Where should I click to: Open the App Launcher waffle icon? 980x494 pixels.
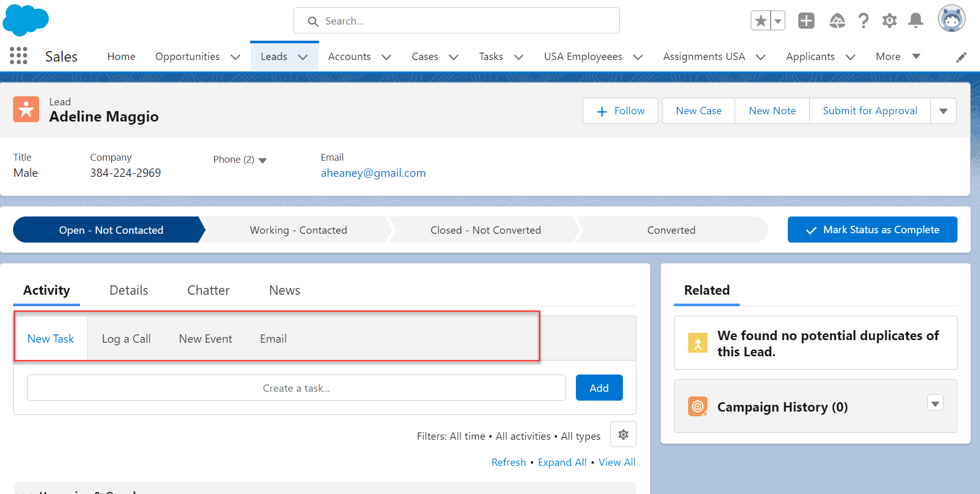point(18,56)
